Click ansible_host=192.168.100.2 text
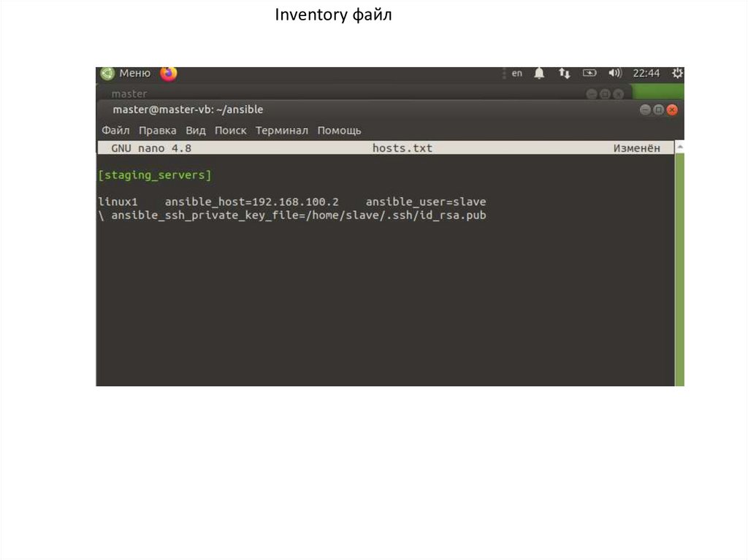 point(252,202)
